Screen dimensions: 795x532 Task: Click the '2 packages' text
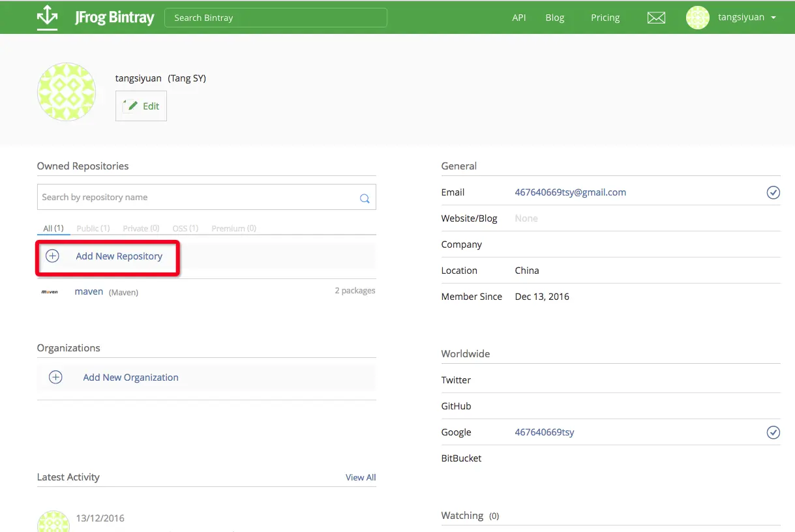click(x=355, y=291)
